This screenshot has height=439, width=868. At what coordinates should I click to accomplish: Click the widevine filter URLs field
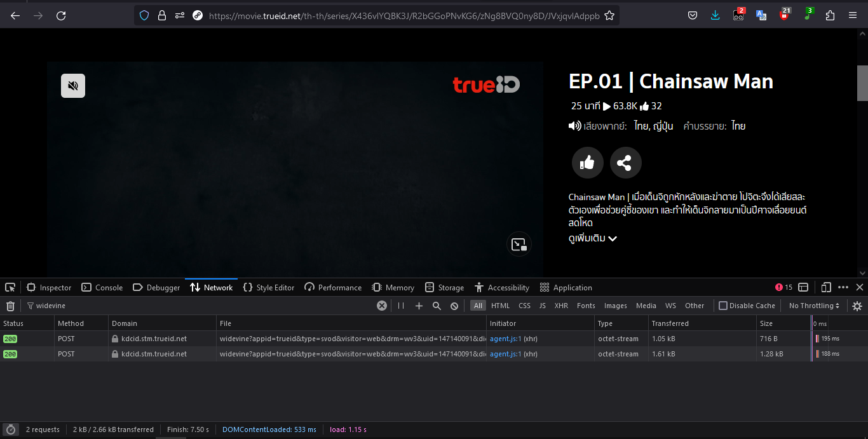pyautogui.click(x=201, y=306)
